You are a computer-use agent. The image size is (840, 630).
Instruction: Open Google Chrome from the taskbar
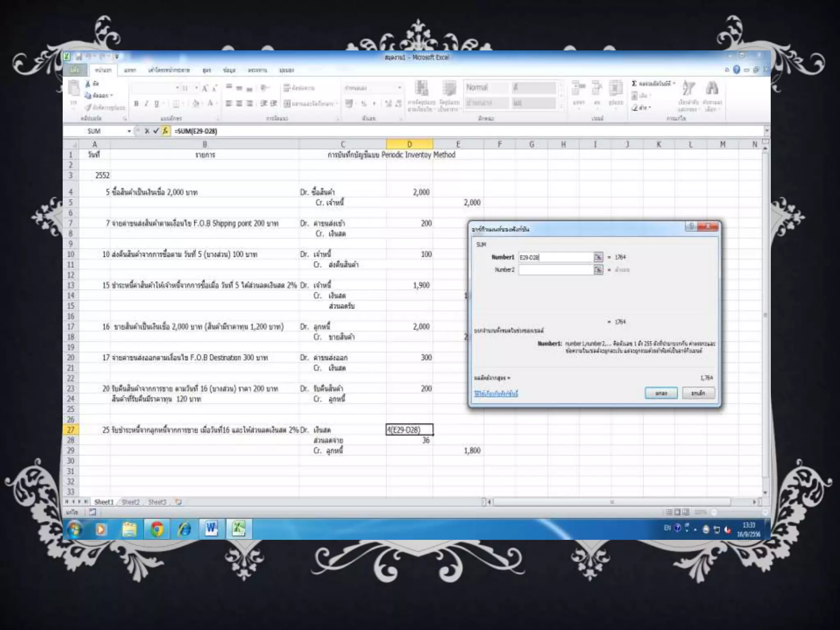(157, 529)
